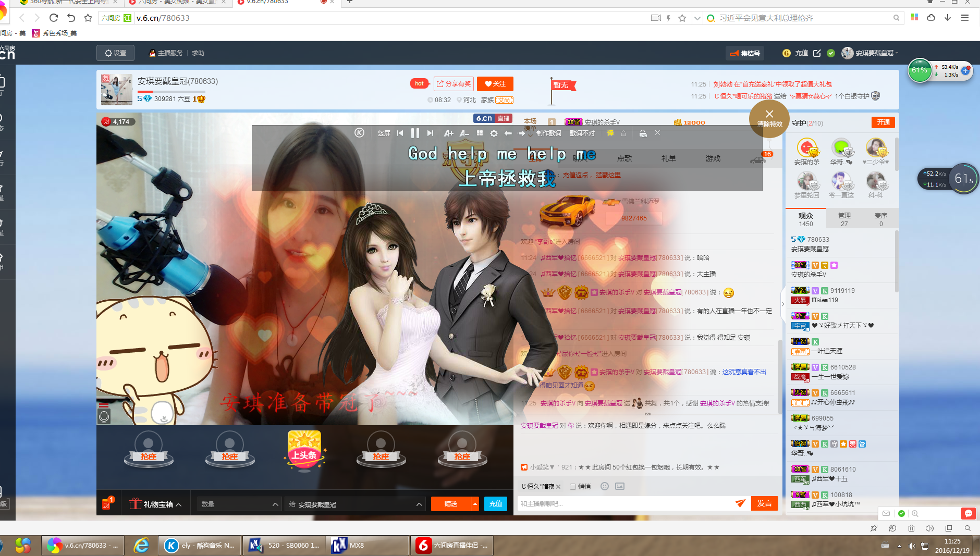Reload the browser page

pos(53,18)
